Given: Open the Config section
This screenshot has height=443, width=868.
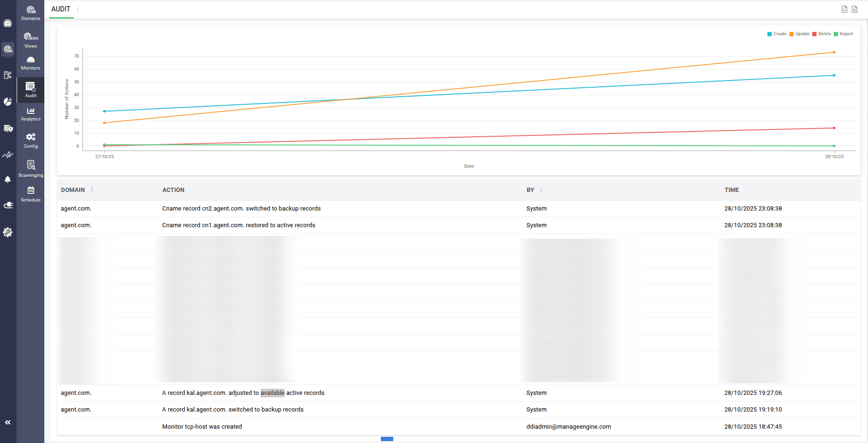Looking at the screenshot, I should point(31,141).
